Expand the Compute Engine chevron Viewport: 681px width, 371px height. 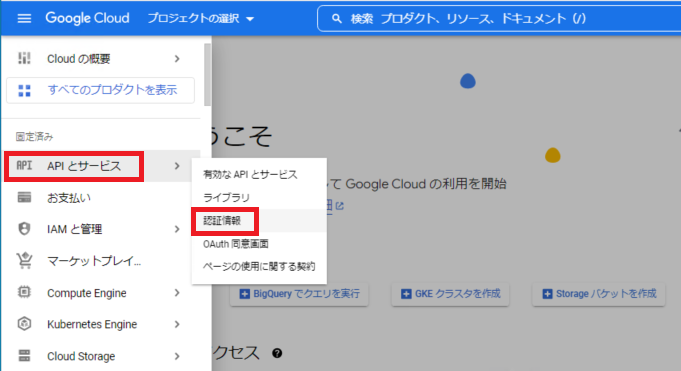point(177,293)
